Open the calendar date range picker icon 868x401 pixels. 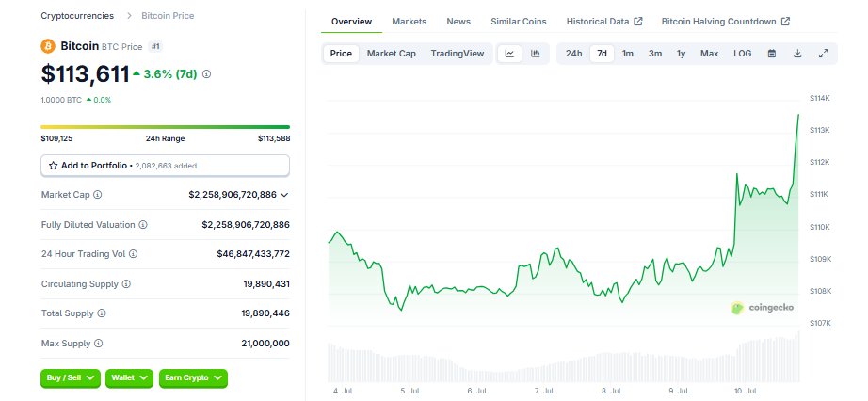tap(772, 54)
